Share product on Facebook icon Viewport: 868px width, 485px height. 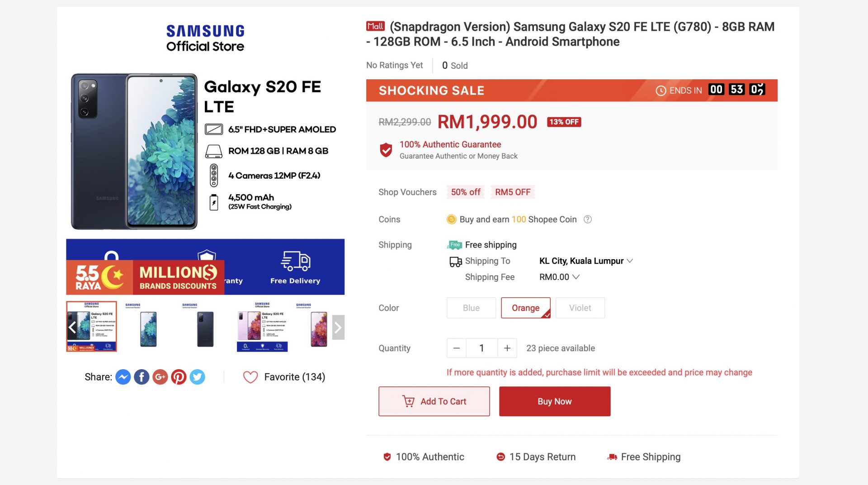(x=142, y=377)
